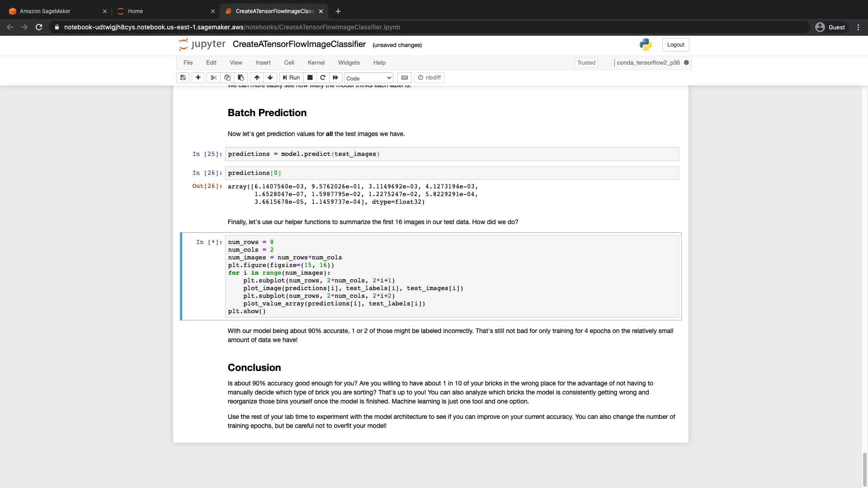Paste cells below icon

click(x=241, y=78)
